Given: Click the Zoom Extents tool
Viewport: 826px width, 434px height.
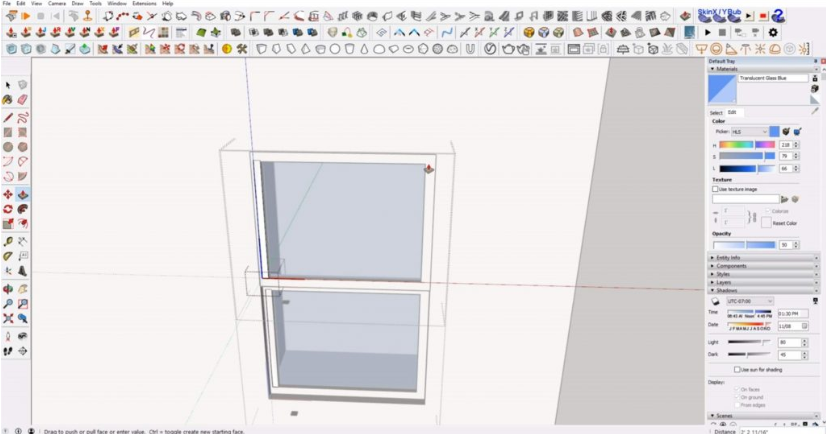Looking at the screenshot, I should point(8,319).
